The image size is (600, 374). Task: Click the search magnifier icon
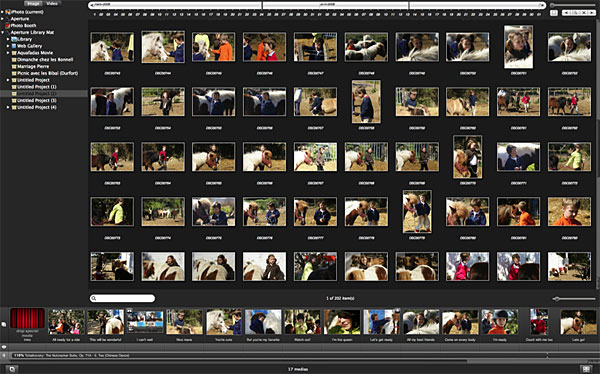(94, 298)
